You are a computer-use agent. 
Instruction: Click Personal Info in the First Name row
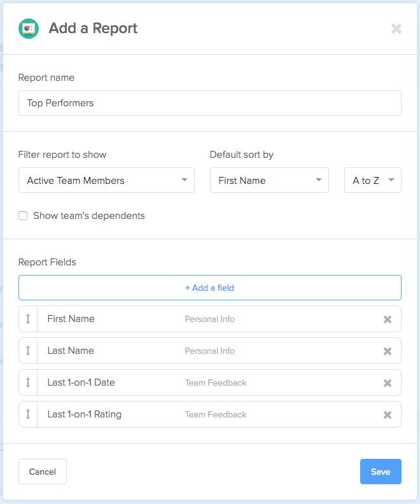click(210, 319)
